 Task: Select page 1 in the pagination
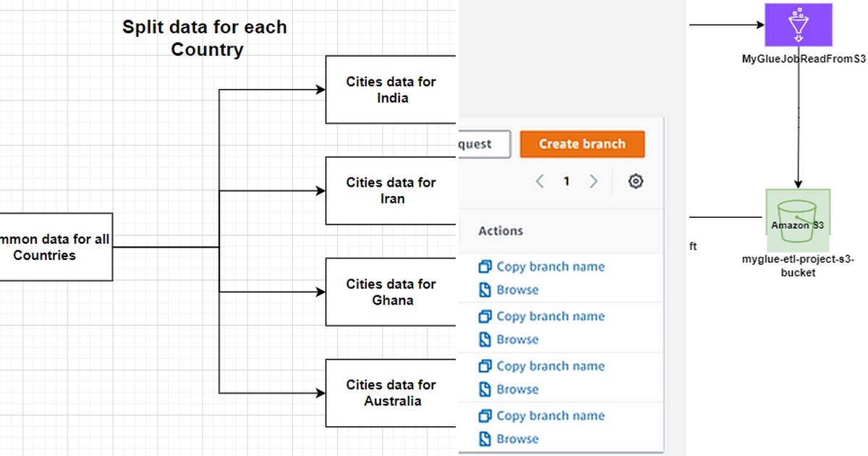point(566,181)
